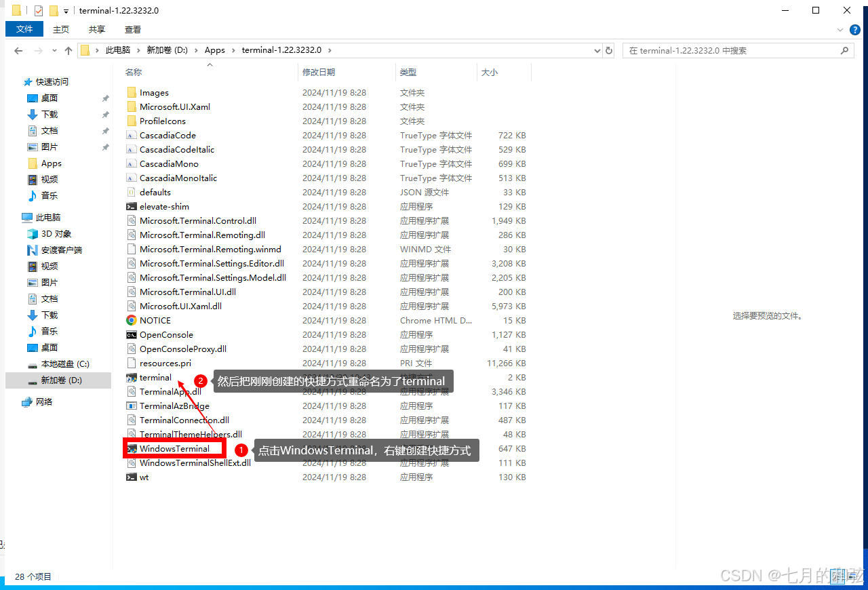Open the quick access toolbar customize dropdown
The width and height of the screenshot is (868, 590).
point(66,11)
